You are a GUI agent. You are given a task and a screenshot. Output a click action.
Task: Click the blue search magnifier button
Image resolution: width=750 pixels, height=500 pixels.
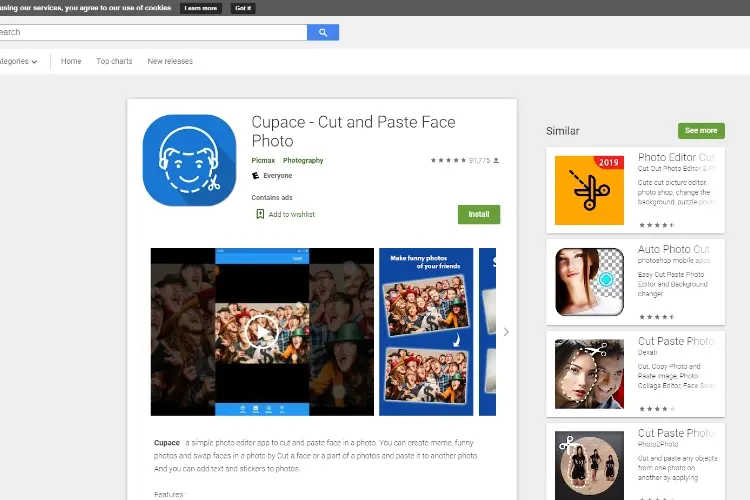(x=323, y=32)
